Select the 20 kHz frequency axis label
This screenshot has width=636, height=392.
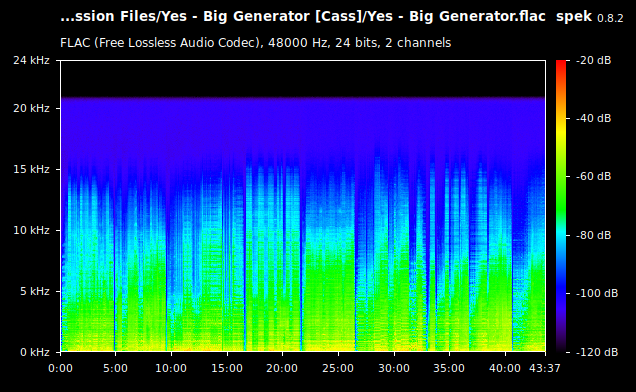pyautogui.click(x=31, y=108)
